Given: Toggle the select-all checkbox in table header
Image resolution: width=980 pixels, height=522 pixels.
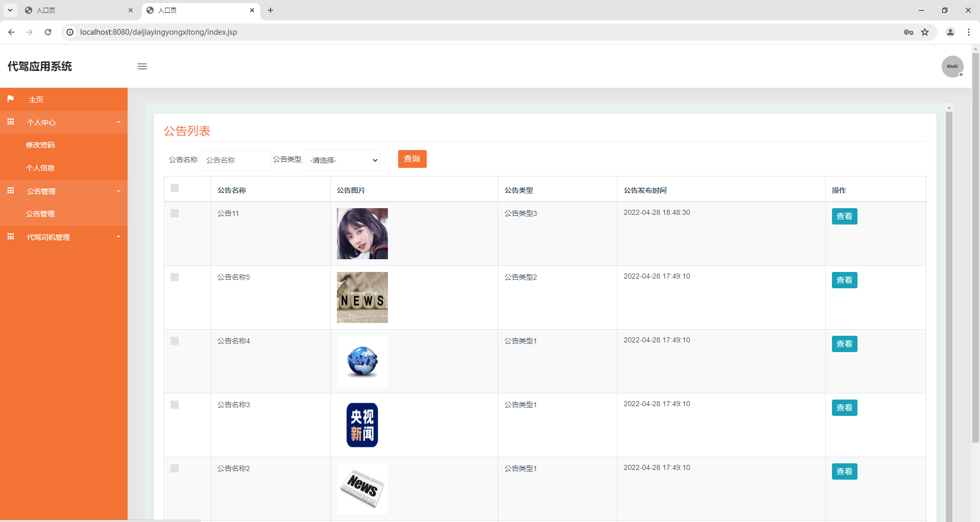Looking at the screenshot, I should tap(175, 188).
